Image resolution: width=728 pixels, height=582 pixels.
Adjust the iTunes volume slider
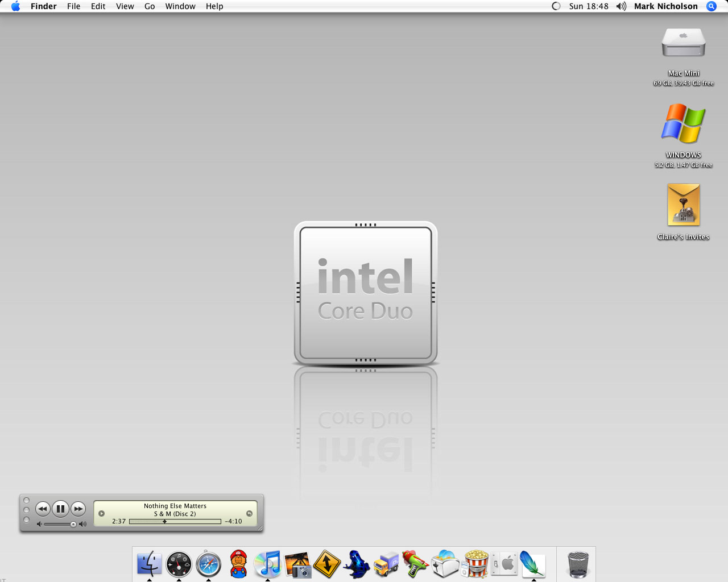tap(60, 524)
